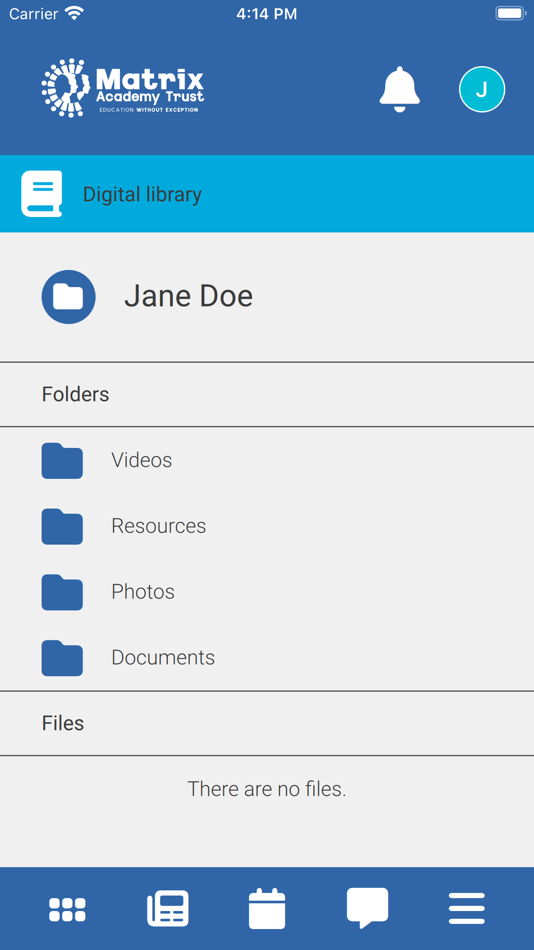Open the messages speech bubble
Image resolution: width=534 pixels, height=950 pixels.
tap(367, 908)
